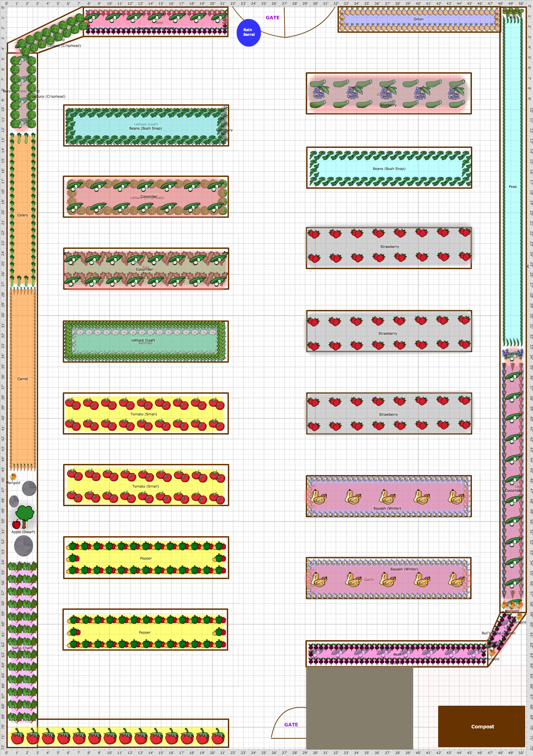533x756 pixels.
Task: Click the lower Pepper bed label
Action: (144, 632)
